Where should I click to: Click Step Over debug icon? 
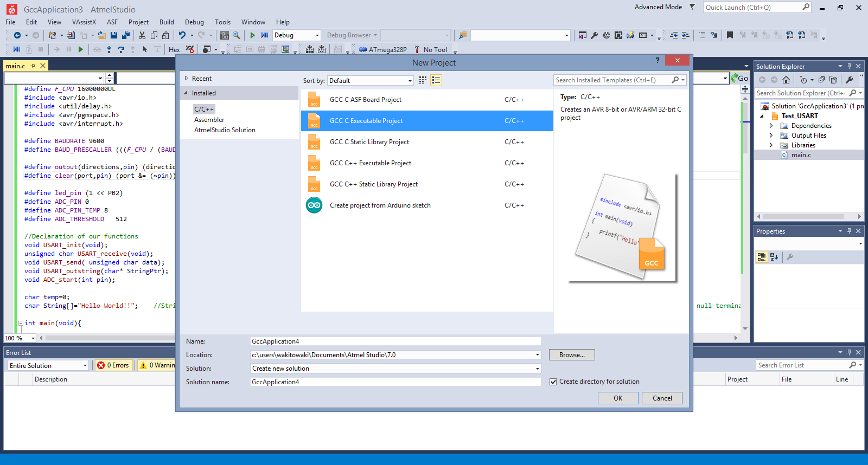point(120,49)
